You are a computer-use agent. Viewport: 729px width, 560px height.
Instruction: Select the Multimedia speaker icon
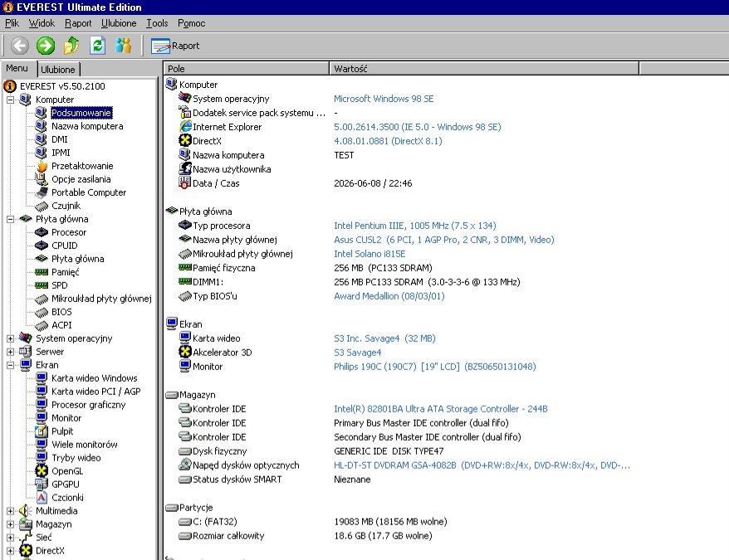(25, 511)
